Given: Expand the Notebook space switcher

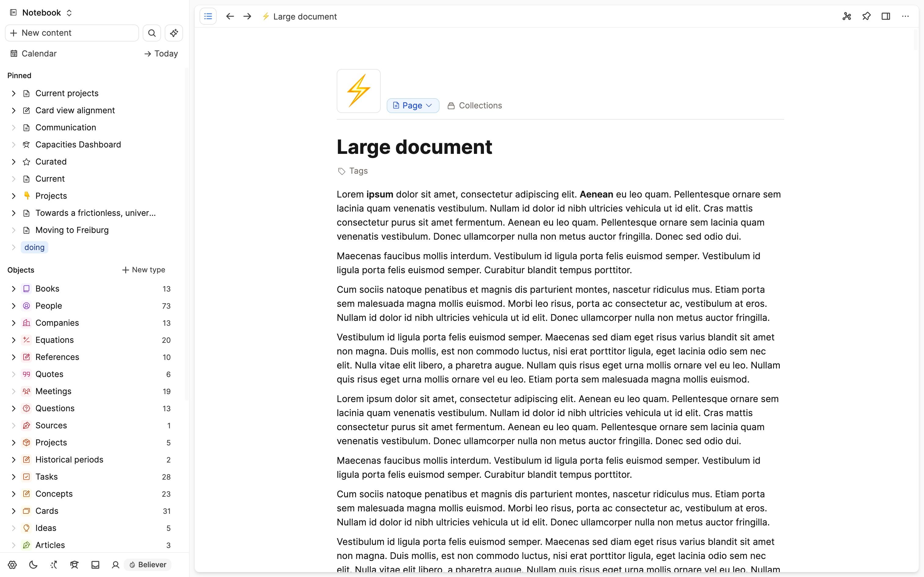Looking at the screenshot, I should click(x=69, y=12).
